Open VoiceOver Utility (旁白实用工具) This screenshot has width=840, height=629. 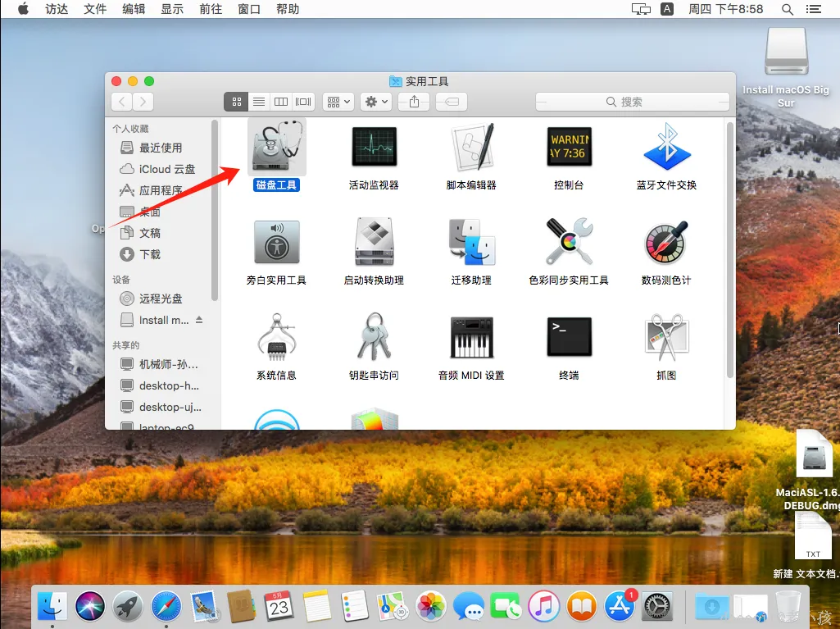[276, 242]
